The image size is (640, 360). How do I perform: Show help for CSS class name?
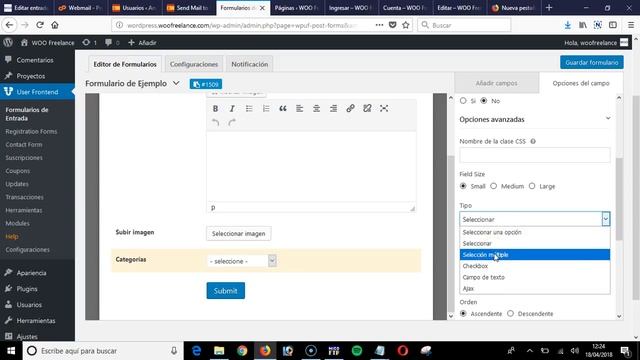(x=533, y=141)
